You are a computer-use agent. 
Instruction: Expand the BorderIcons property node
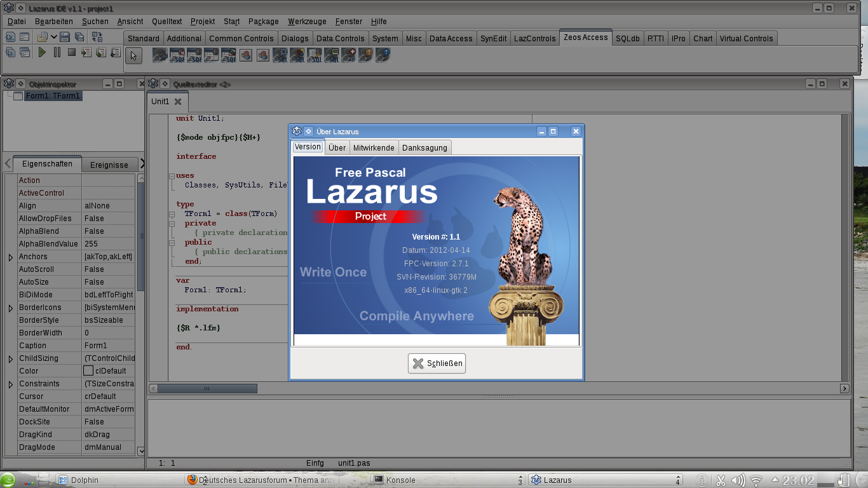point(10,308)
